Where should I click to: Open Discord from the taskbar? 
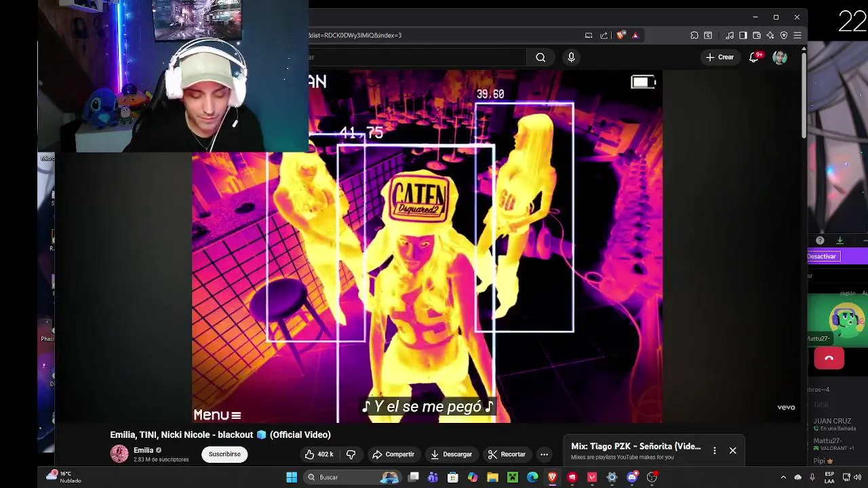coord(632,477)
